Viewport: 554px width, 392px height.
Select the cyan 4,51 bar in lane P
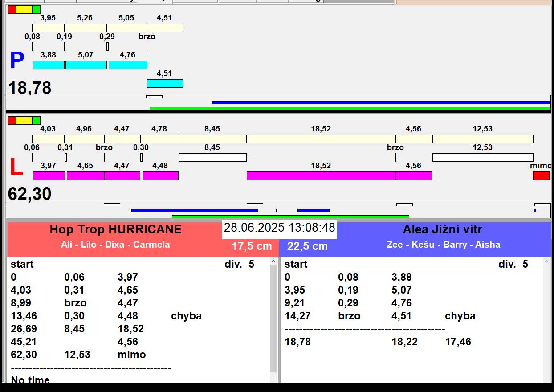[165, 83]
